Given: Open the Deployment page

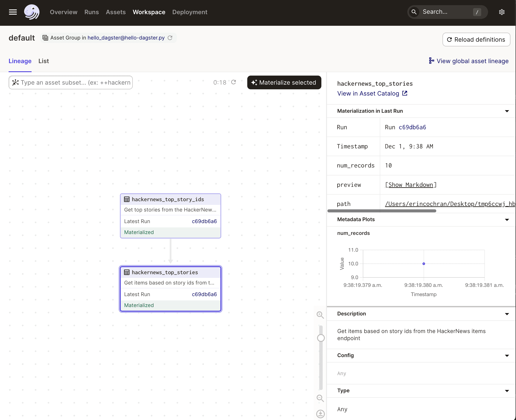Looking at the screenshot, I should [190, 12].
